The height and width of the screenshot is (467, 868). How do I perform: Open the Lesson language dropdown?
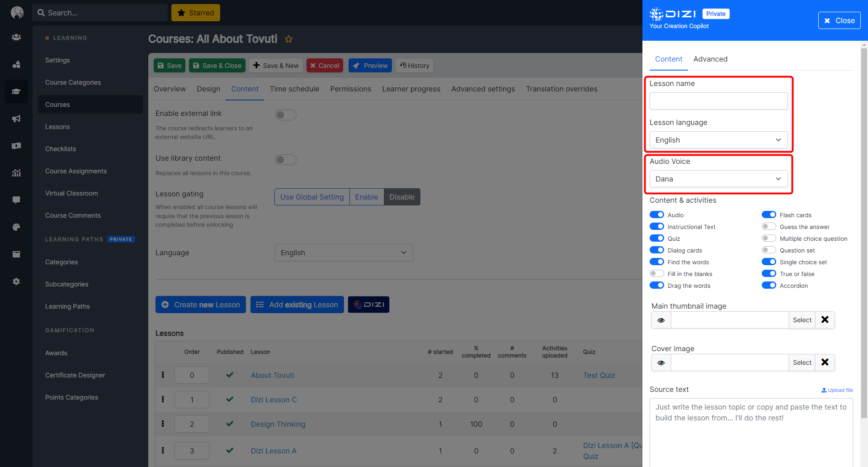tap(719, 140)
